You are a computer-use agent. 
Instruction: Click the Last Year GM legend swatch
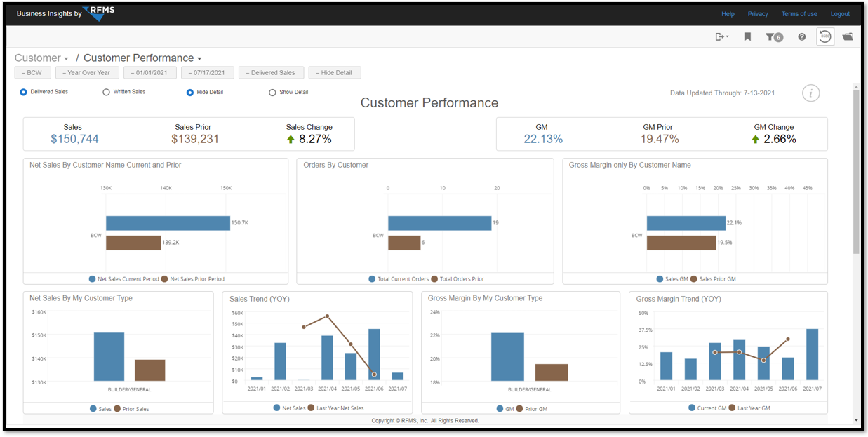pos(733,408)
